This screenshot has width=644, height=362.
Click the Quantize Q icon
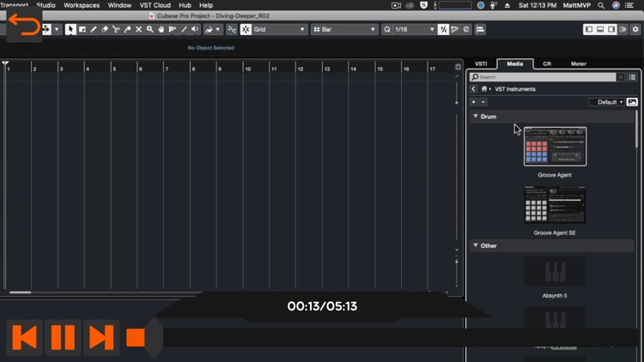coord(387,29)
